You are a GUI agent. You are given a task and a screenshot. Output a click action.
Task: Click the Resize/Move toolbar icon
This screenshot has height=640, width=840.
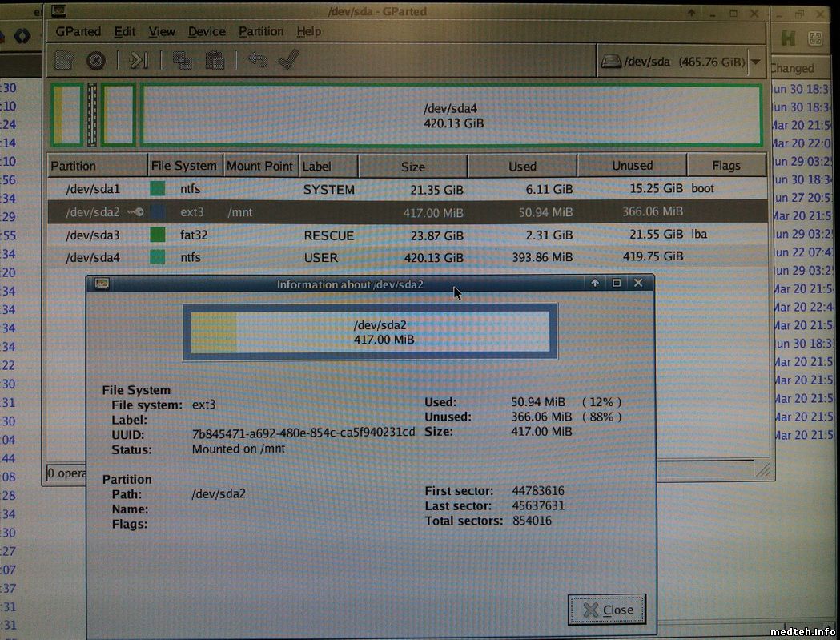point(139,60)
